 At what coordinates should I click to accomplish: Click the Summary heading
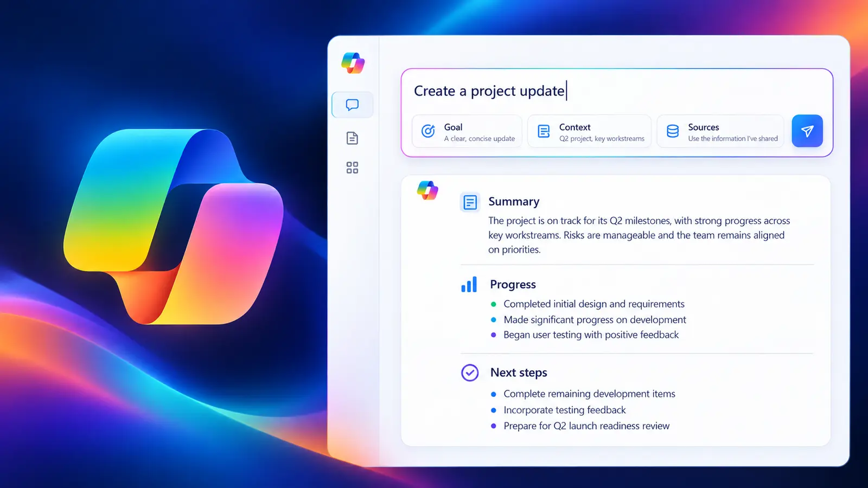(x=514, y=202)
